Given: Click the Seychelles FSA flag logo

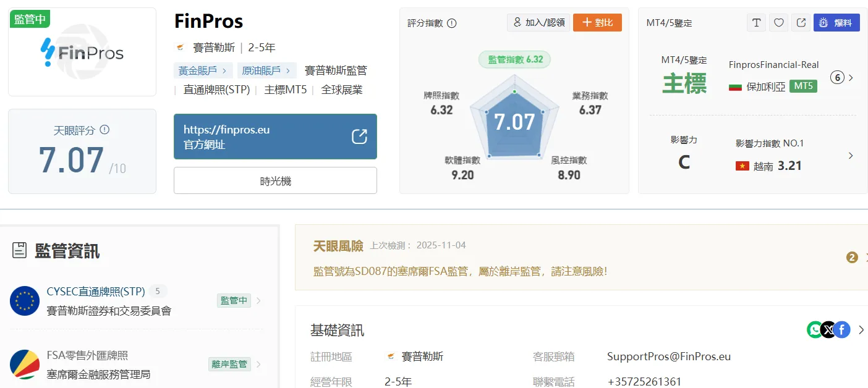Looking at the screenshot, I should coord(25,365).
